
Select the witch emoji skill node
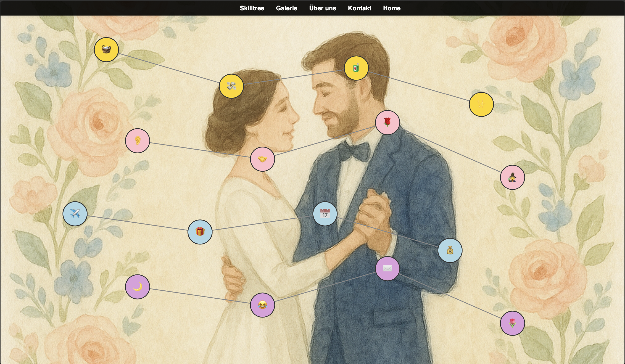coord(512,177)
